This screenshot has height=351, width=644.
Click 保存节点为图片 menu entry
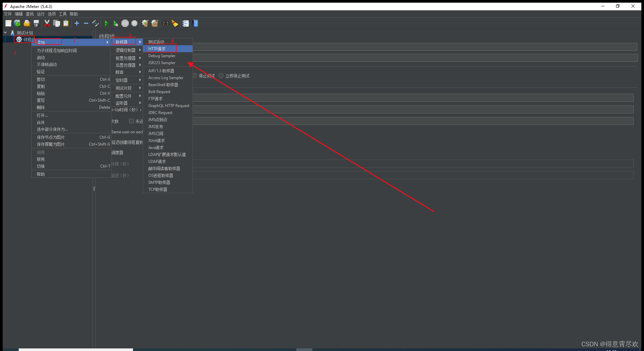click(x=71, y=137)
